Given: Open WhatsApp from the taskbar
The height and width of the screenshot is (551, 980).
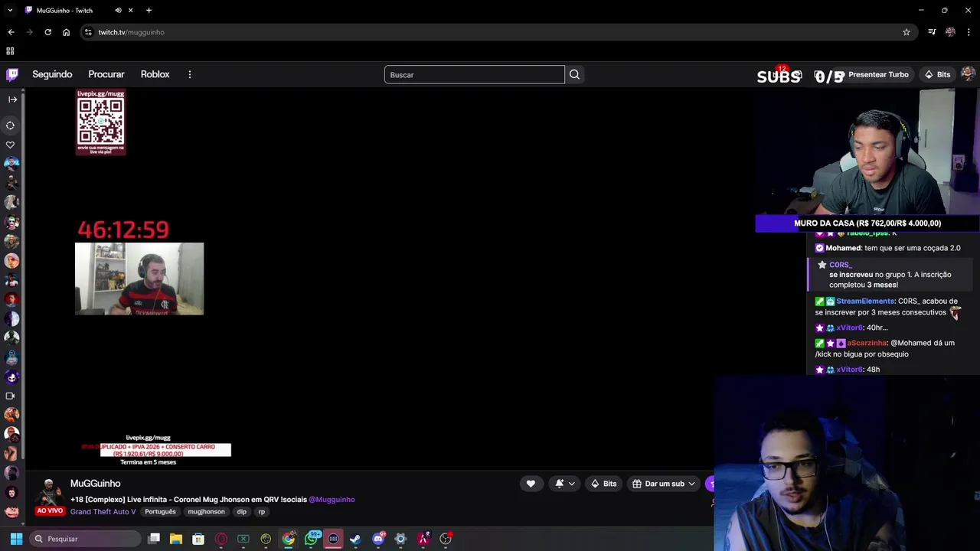Looking at the screenshot, I should click(x=311, y=539).
